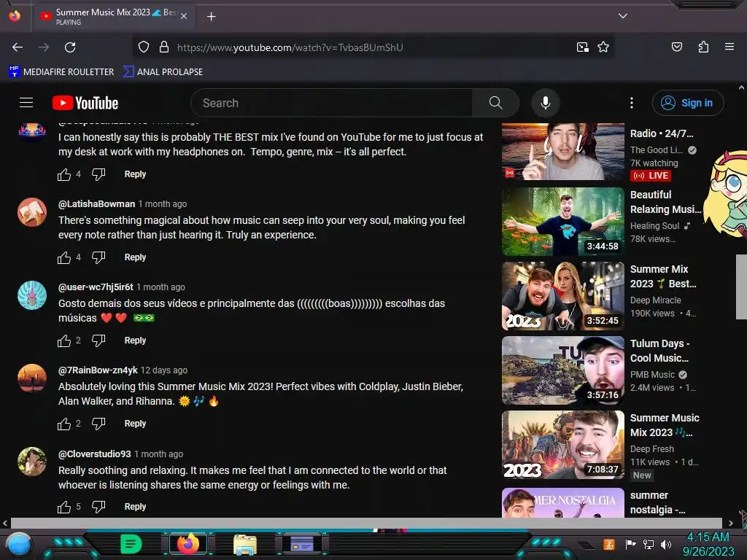Open the MEDIAFIRE ROULETTER bookmark
Viewport: 747px width, 560px height.
(x=61, y=72)
